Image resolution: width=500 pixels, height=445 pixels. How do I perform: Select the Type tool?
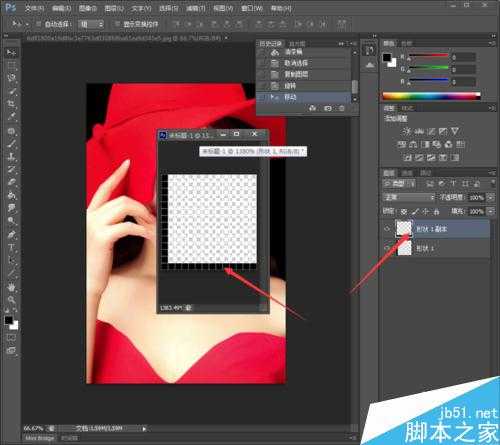12,247
